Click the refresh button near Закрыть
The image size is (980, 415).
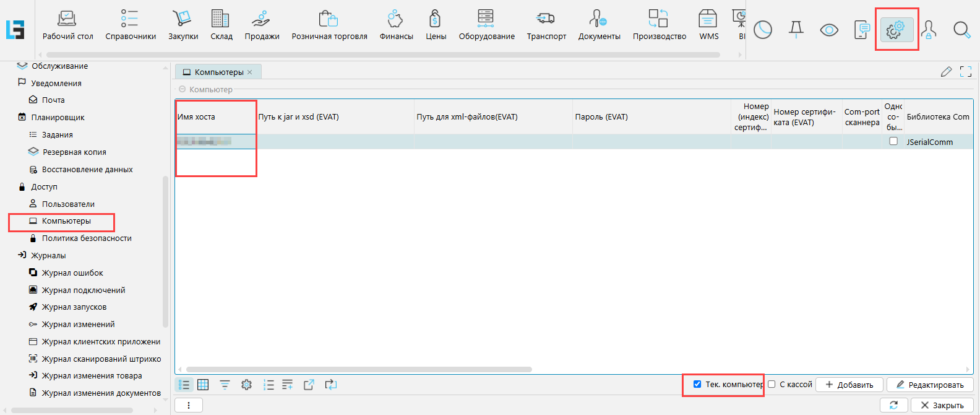893,405
